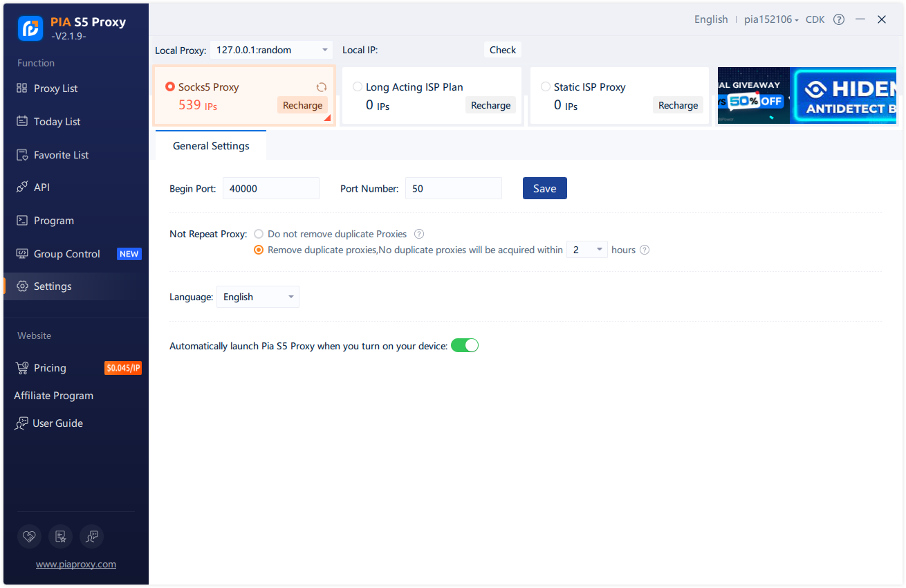Open Today List from the sidebar
This screenshot has width=906, height=588.
(x=57, y=121)
